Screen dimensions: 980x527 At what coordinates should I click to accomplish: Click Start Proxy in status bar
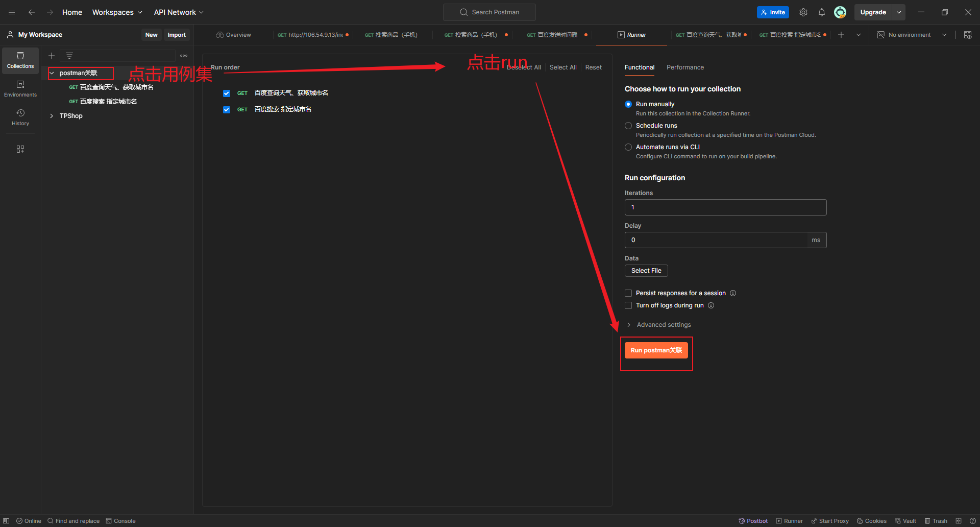click(x=830, y=521)
